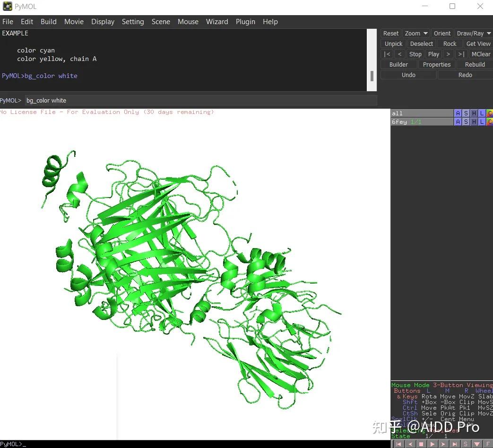Toggle fullscreen with the F button
The width and height of the screenshot is (493, 448).
488,444
